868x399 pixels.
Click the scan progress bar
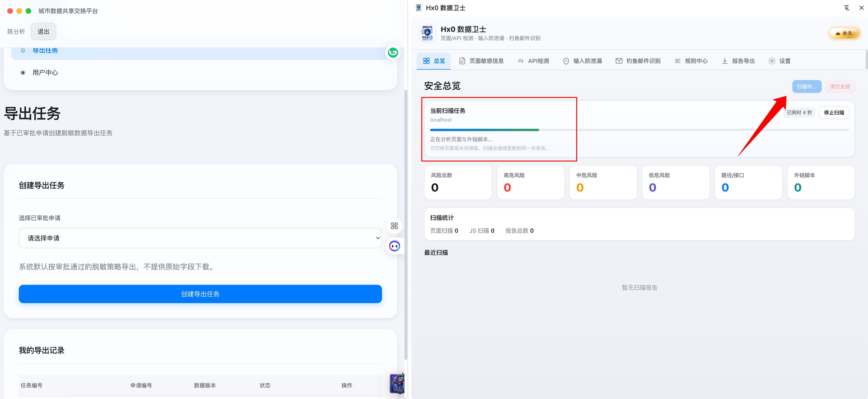click(639, 130)
